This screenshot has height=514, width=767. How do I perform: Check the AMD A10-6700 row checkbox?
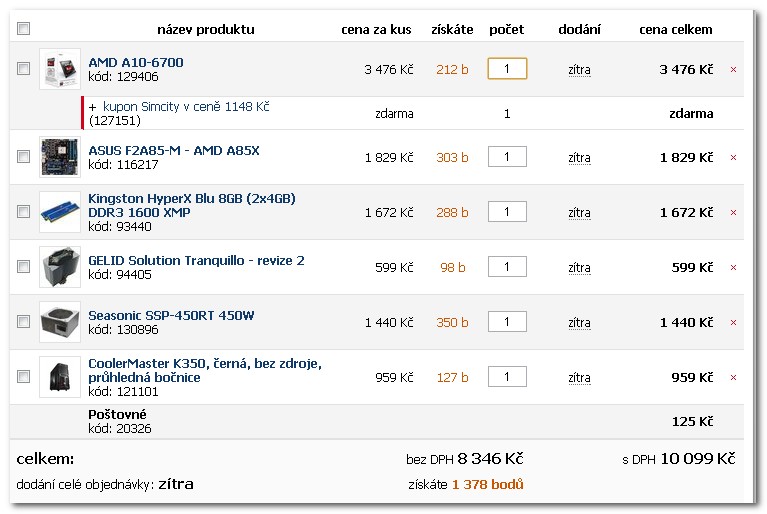coord(24,69)
